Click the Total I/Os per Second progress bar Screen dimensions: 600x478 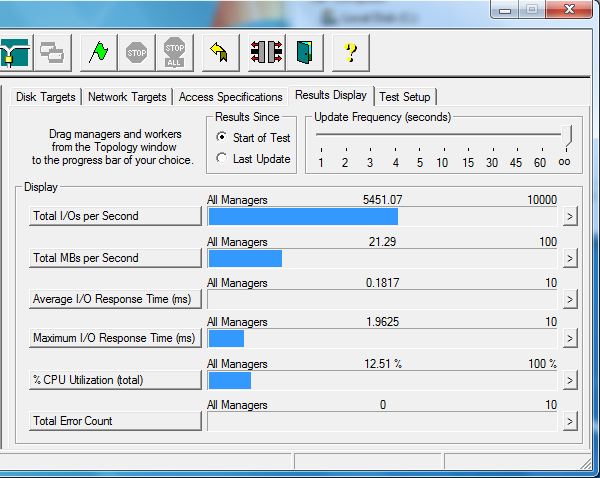pos(382,217)
